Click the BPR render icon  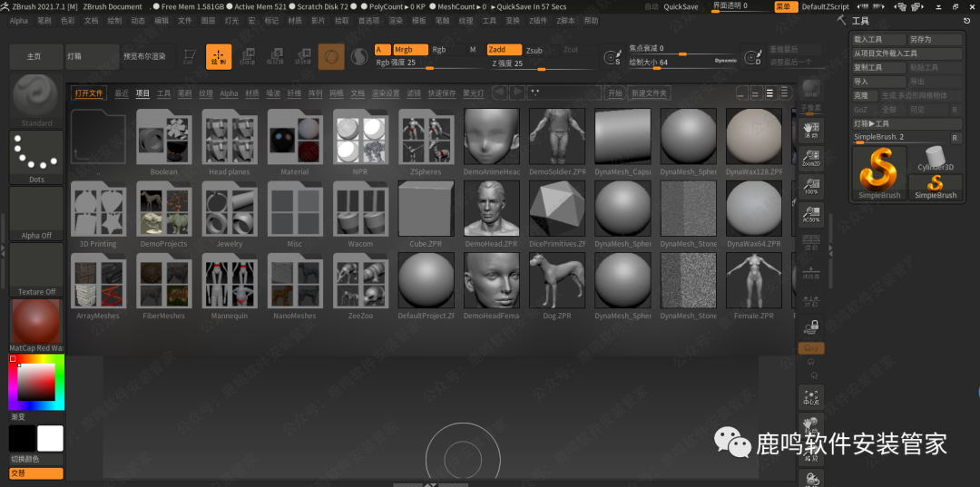(811, 89)
